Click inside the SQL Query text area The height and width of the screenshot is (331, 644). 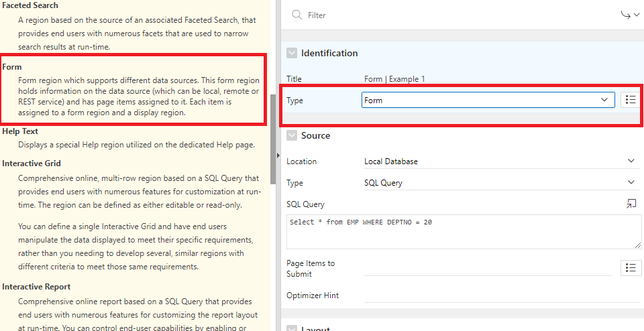pyautogui.click(x=463, y=232)
